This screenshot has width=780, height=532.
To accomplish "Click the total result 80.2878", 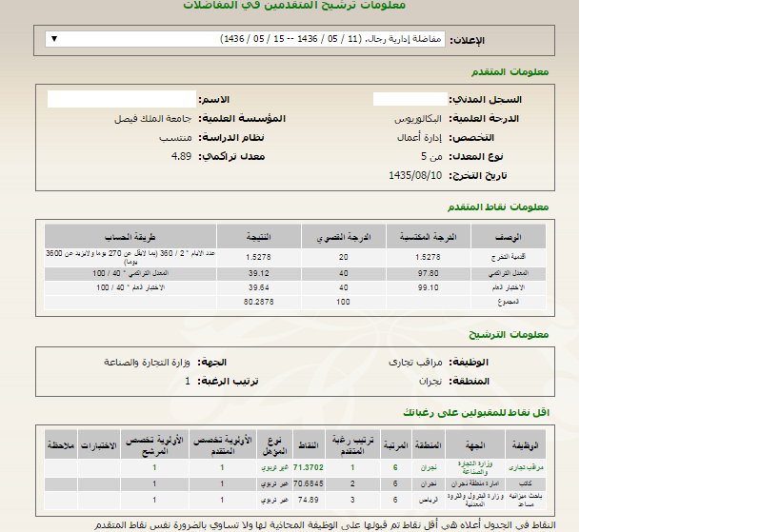I will pos(259,302).
